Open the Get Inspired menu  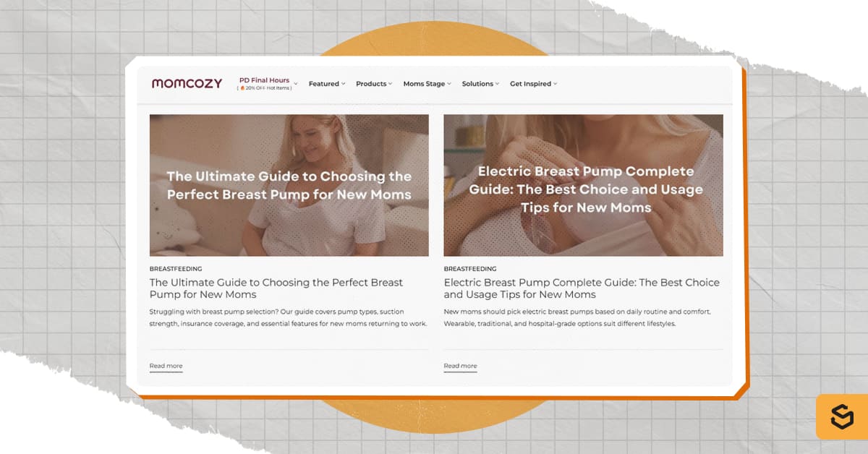tap(530, 84)
